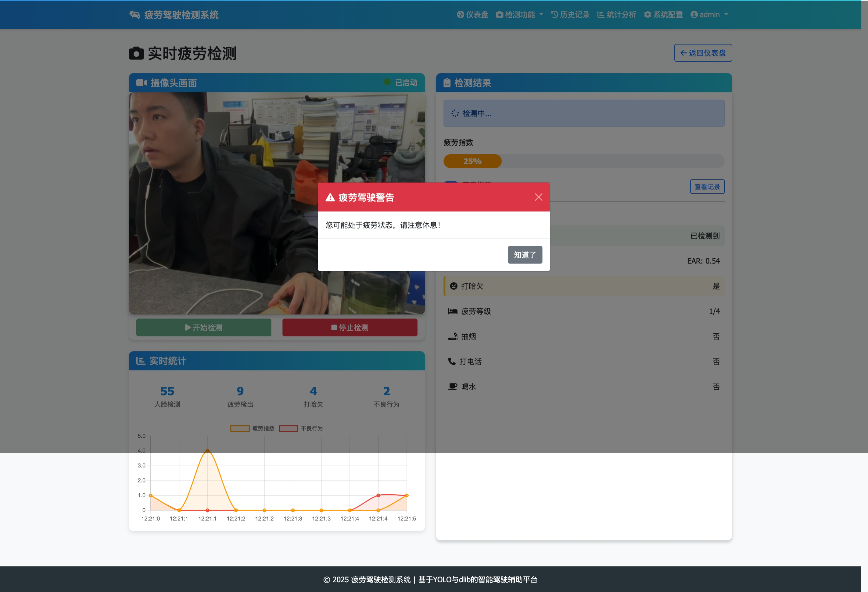Click the yawning face icon beside 打哈欠
868x592 pixels.
pyautogui.click(x=453, y=286)
